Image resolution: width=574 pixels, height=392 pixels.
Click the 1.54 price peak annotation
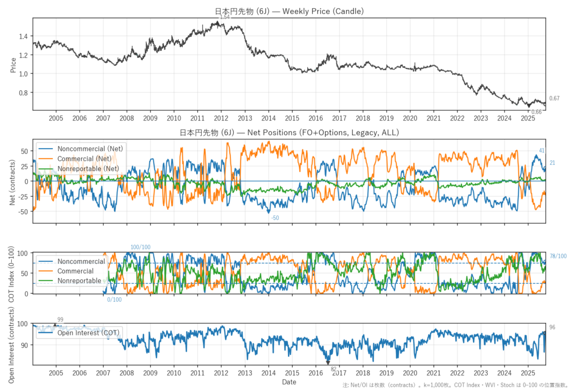coord(225,17)
